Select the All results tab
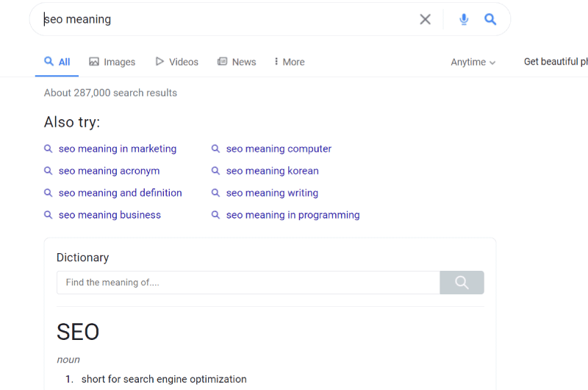 (x=57, y=62)
